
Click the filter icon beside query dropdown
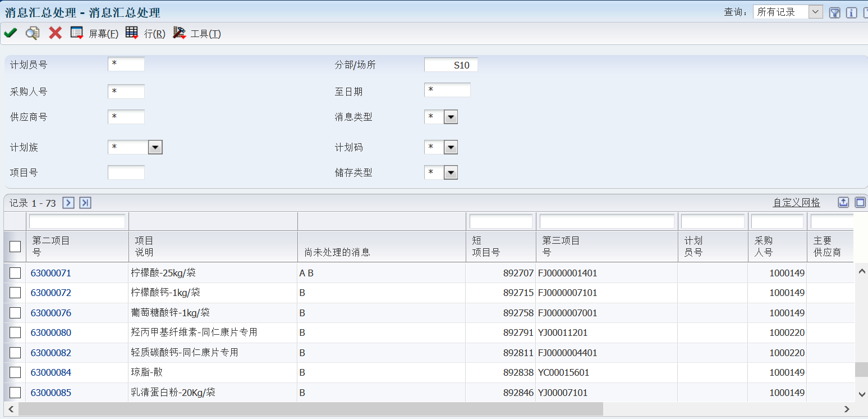[x=834, y=12]
